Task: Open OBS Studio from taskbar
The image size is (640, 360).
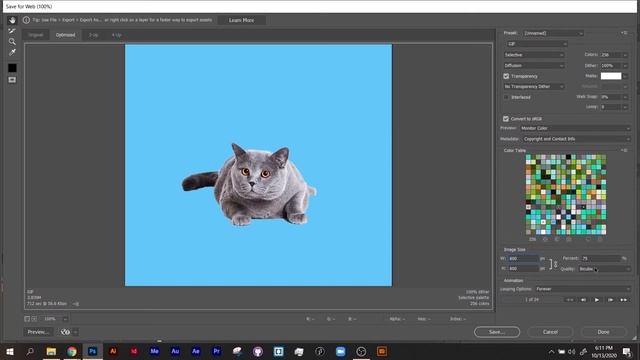Action: click(x=361, y=351)
